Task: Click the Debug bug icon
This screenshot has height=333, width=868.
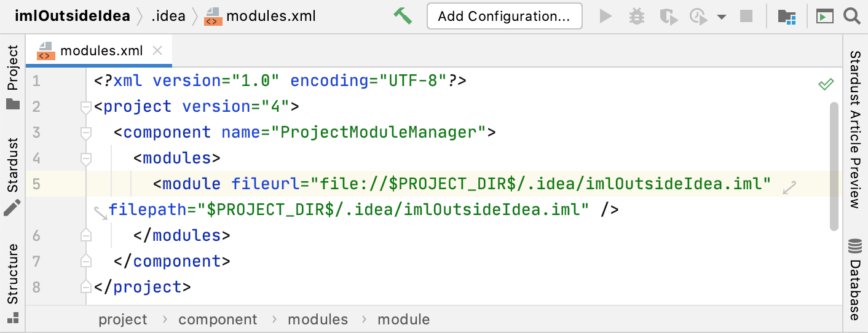Action: [637, 16]
